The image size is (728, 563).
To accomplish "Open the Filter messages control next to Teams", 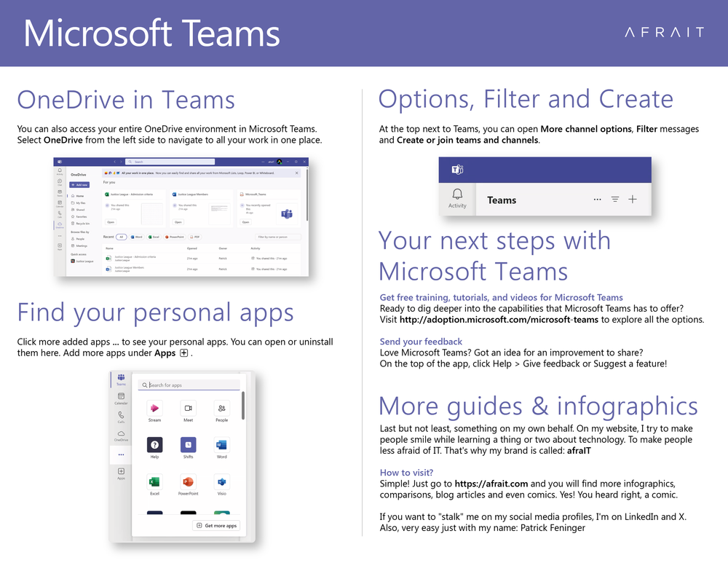I will coord(615,200).
